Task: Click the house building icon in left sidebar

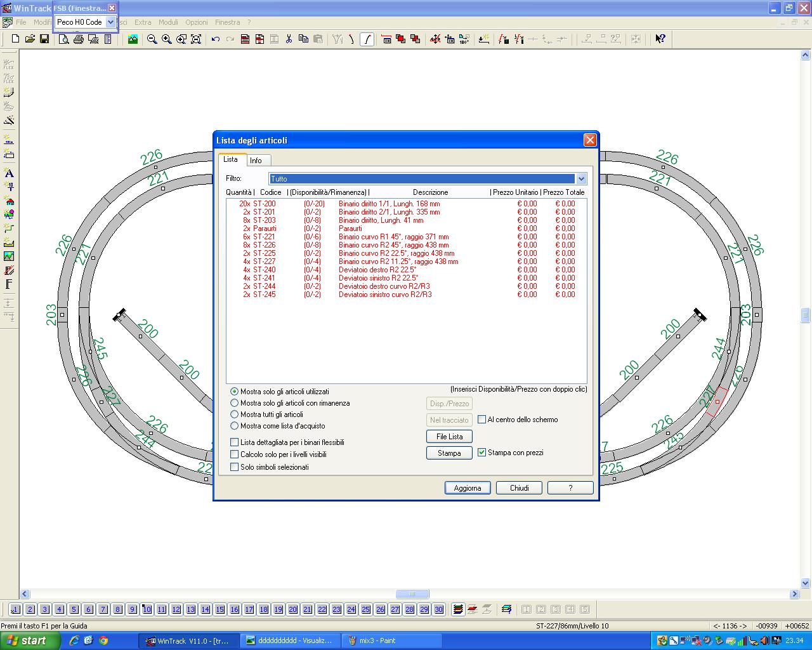Action: 9,201
